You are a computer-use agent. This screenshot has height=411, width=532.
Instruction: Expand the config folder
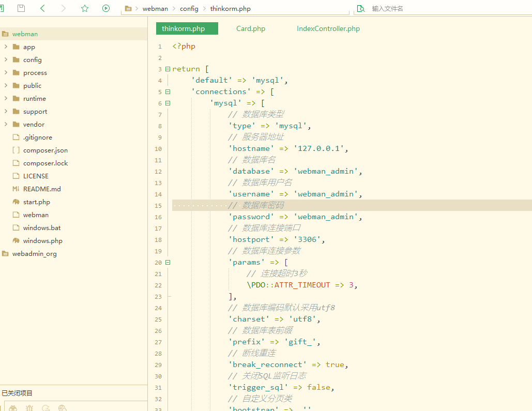pos(6,59)
